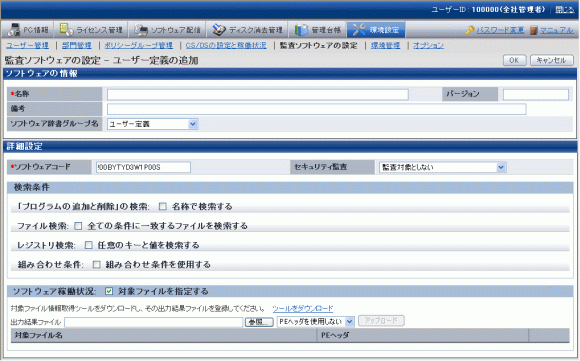Open the ライセンス管理 tab
This screenshot has width=580, height=361.
tap(91, 30)
